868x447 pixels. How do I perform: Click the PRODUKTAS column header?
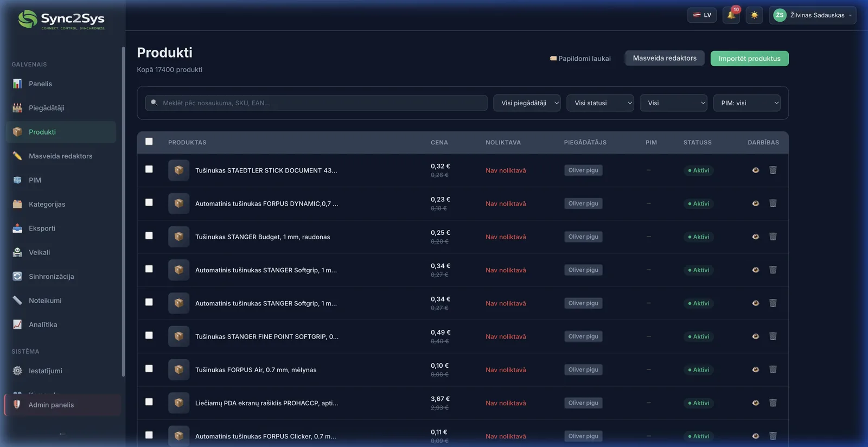point(187,143)
